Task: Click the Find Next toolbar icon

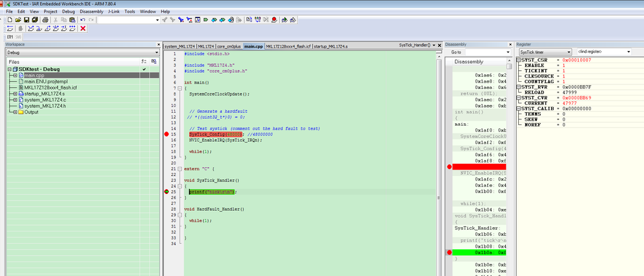Action: click(x=172, y=19)
